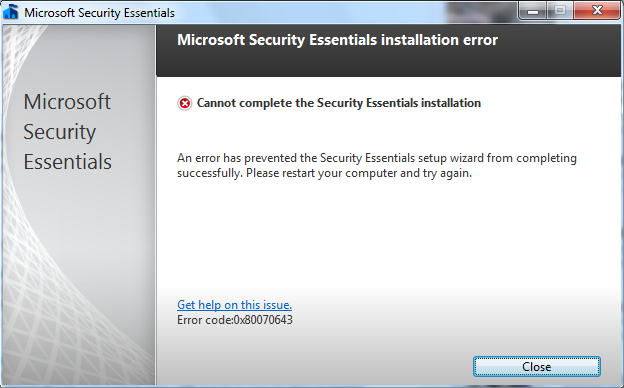Click the Cannot complete installation message
This screenshot has height=388, width=624.
[339, 103]
